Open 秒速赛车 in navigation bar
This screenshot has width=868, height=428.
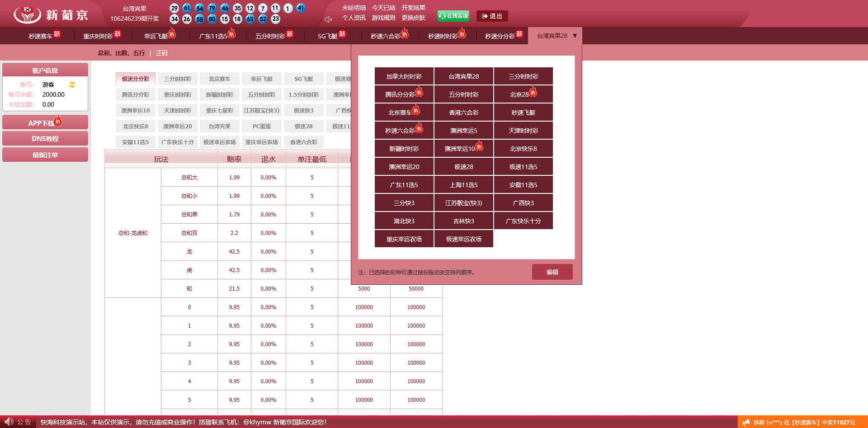pyautogui.click(x=41, y=36)
